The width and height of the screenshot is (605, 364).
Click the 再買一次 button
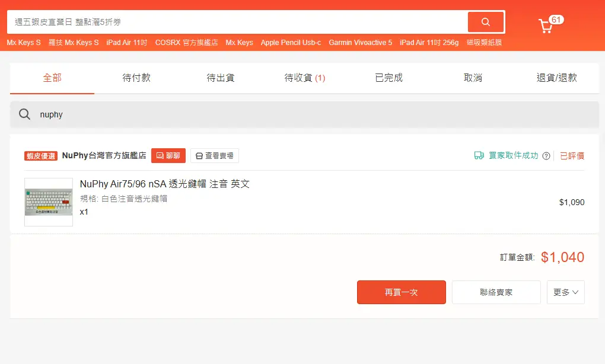[401, 292]
